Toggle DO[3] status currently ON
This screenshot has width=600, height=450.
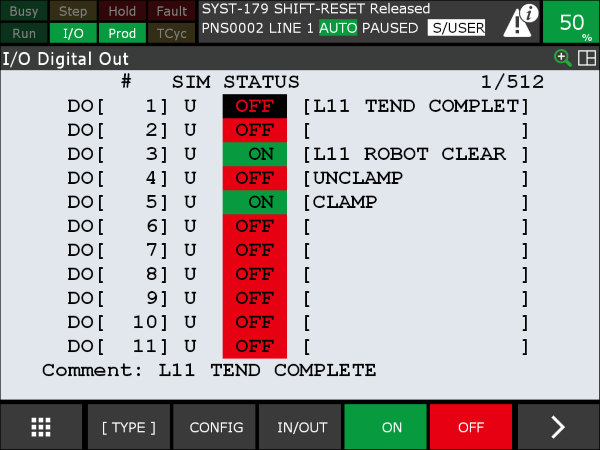click(254, 154)
